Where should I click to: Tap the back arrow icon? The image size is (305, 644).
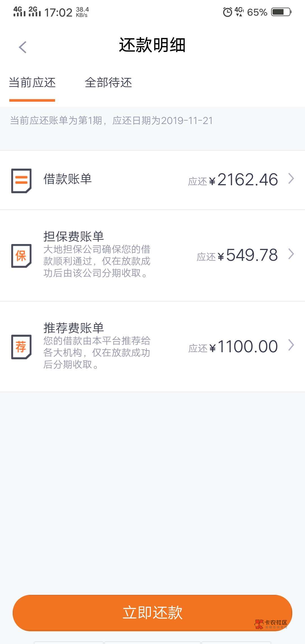click(23, 47)
